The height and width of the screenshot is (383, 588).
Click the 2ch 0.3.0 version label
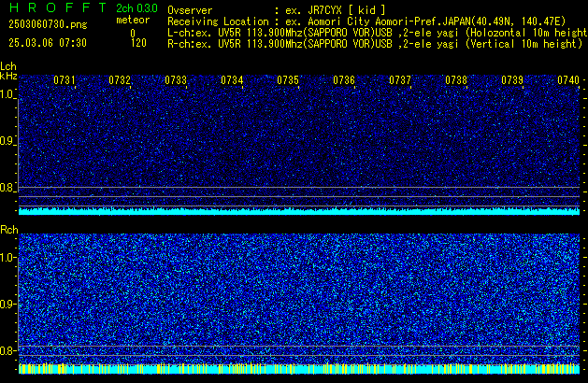[x=136, y=8]
